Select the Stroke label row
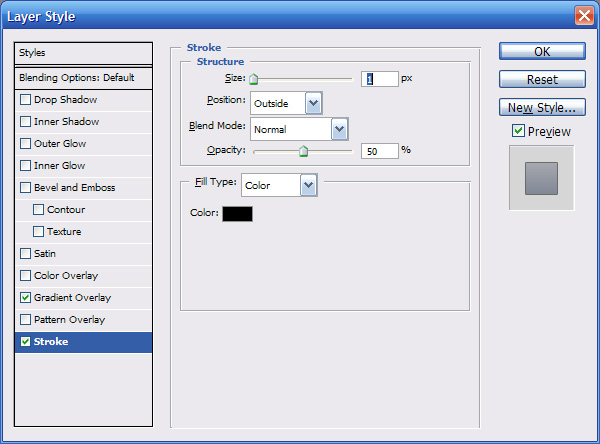The height and width of the screenshot is (444, 600). [83, 342]
